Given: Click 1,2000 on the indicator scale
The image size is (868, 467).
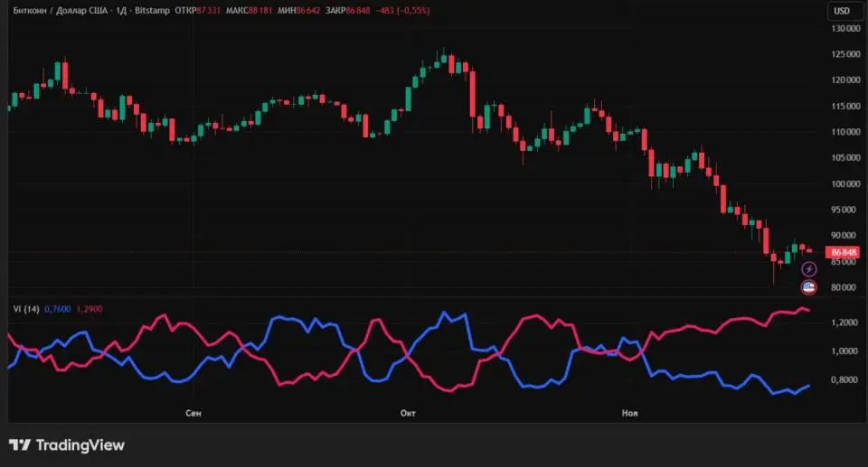Looking at the screenshot, I should (843, 322).
